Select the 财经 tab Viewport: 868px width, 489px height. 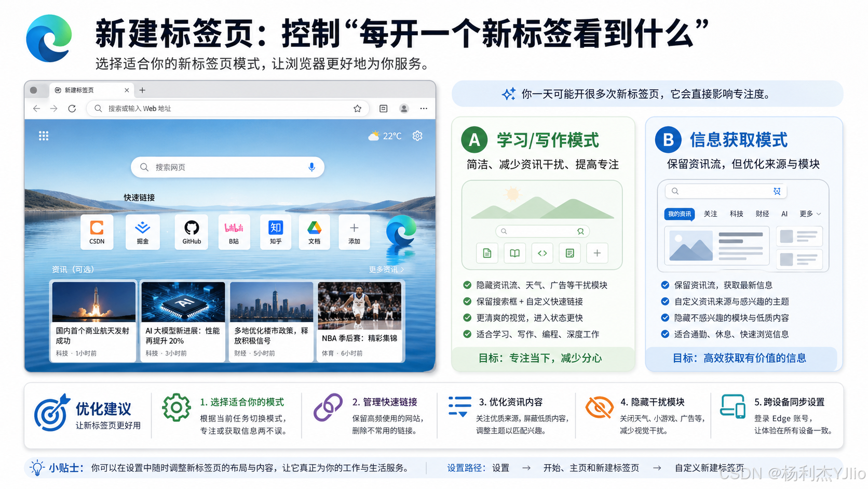[762, 214]
